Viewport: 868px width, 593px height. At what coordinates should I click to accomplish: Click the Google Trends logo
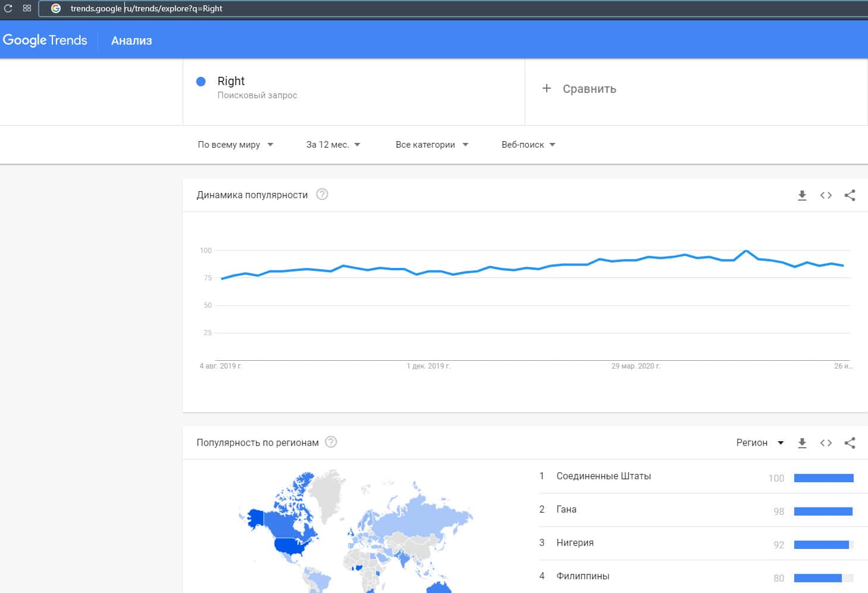point(45,40)
